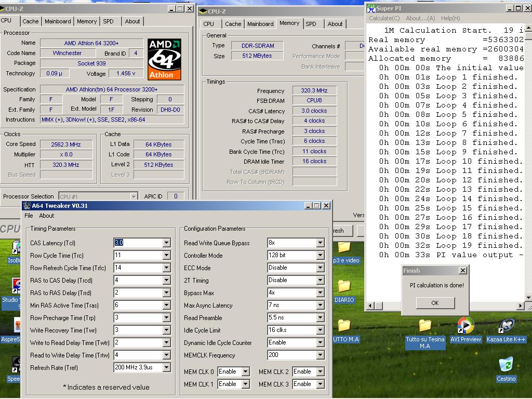Click the AMD Athlon 64 logo in CPU-Z

click(x=164, y=59)
